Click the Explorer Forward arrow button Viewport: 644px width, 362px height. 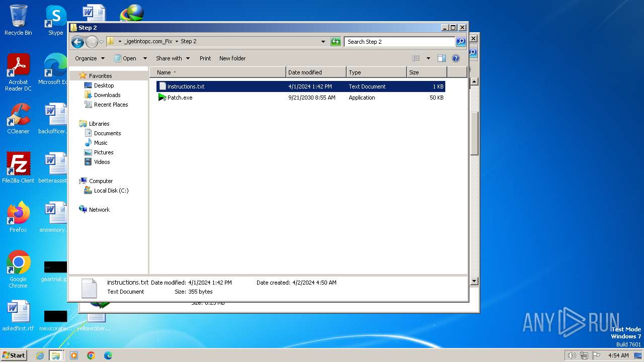tap(92, 42)
